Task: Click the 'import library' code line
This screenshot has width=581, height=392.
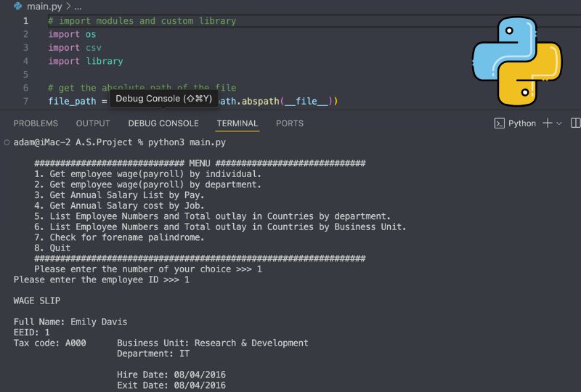Action: (86, 61)
